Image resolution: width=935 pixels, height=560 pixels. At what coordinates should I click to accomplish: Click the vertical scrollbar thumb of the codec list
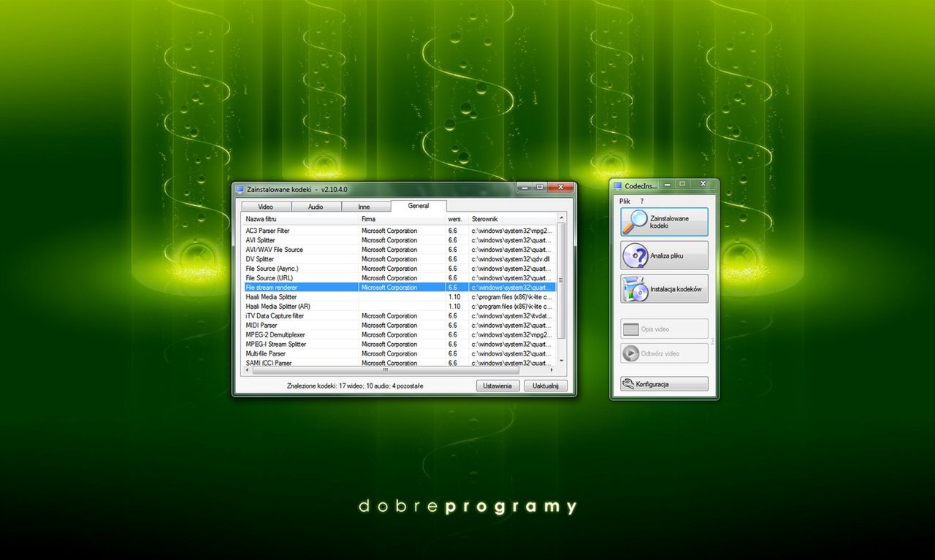(x=562, y=280)
